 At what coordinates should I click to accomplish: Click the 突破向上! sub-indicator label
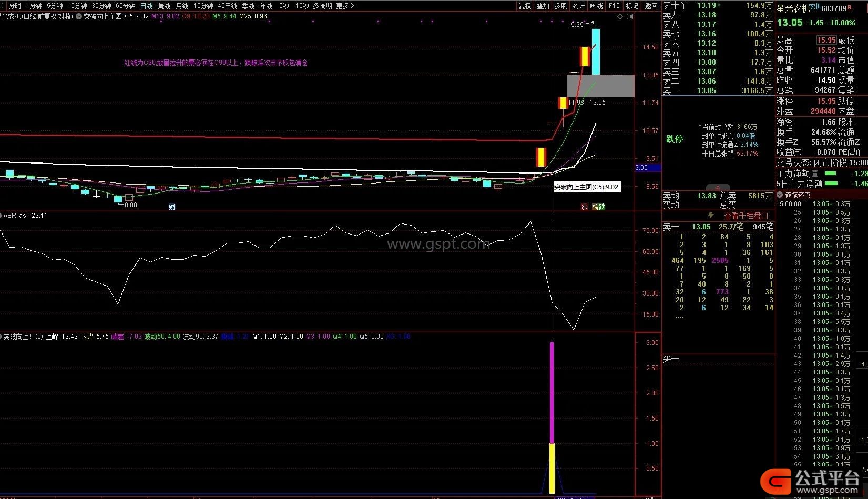(18, 336)
